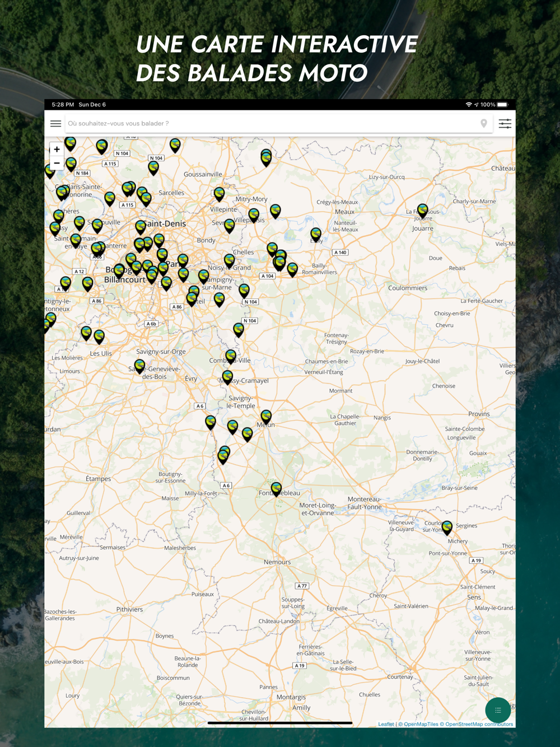The image size is (560, 747).
Task: Open the OpenStreetMap contributors link
Action: point(479,724)
